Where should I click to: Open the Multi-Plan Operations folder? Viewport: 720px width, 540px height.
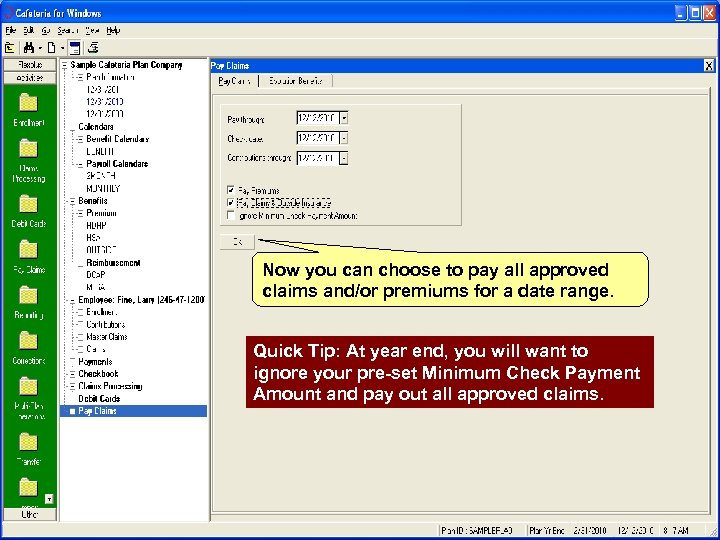click(28, 387)
